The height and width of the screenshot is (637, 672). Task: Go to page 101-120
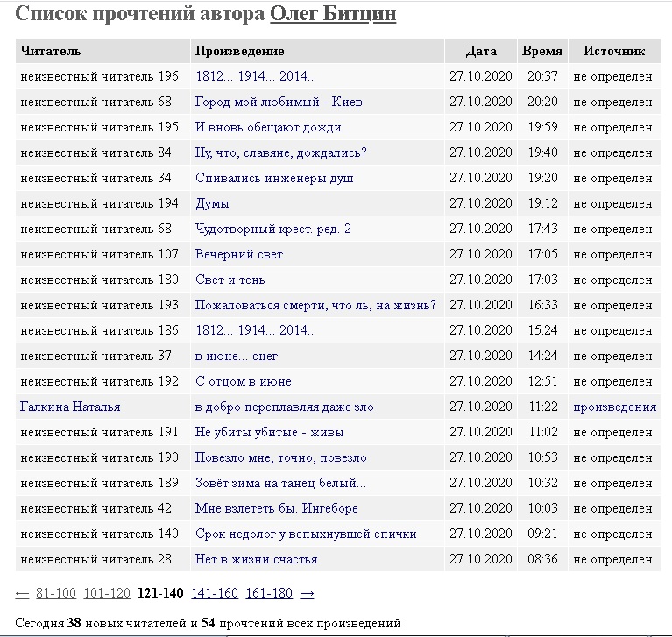coord(107,593)
